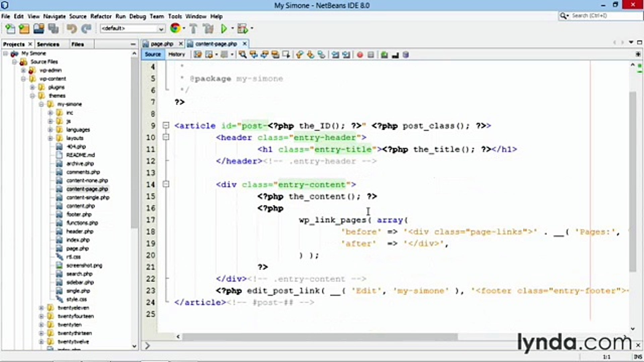The height and width of the screenshot is (362, 644).
Task: Expand the twentyeleven folder node
Action: point(42,307)
